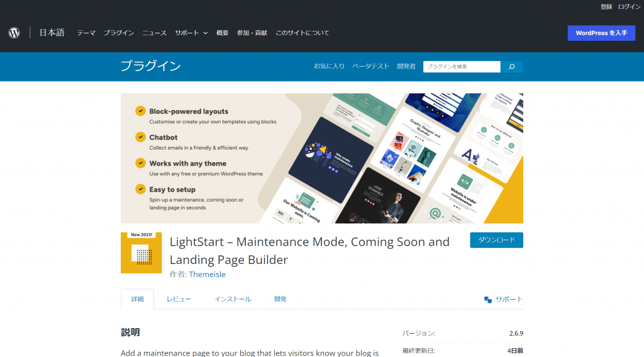Screen dimensions: 644x357
Task: Click the plugin banner image
Action: (322, 158)
